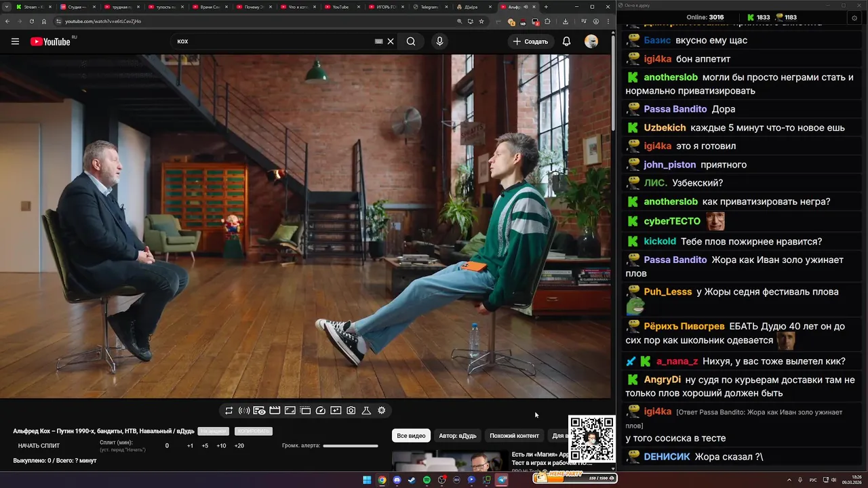Click the flask experiments icon below video
This screenshot has width=868, height=488.
click(366, 410)
